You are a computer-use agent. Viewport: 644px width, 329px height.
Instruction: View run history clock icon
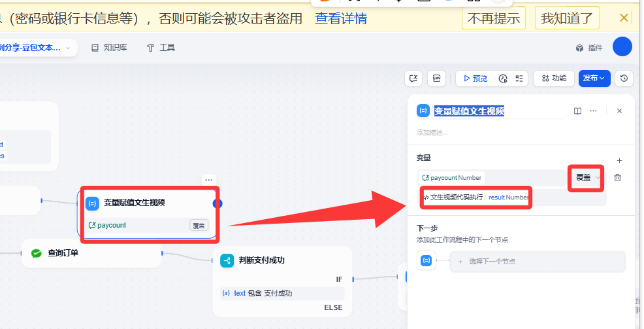[x=503, y=78]
